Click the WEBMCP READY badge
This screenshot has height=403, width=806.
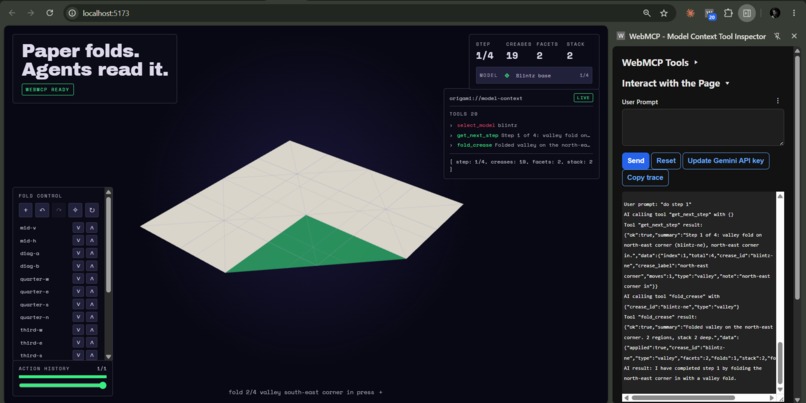coord(48,89)
